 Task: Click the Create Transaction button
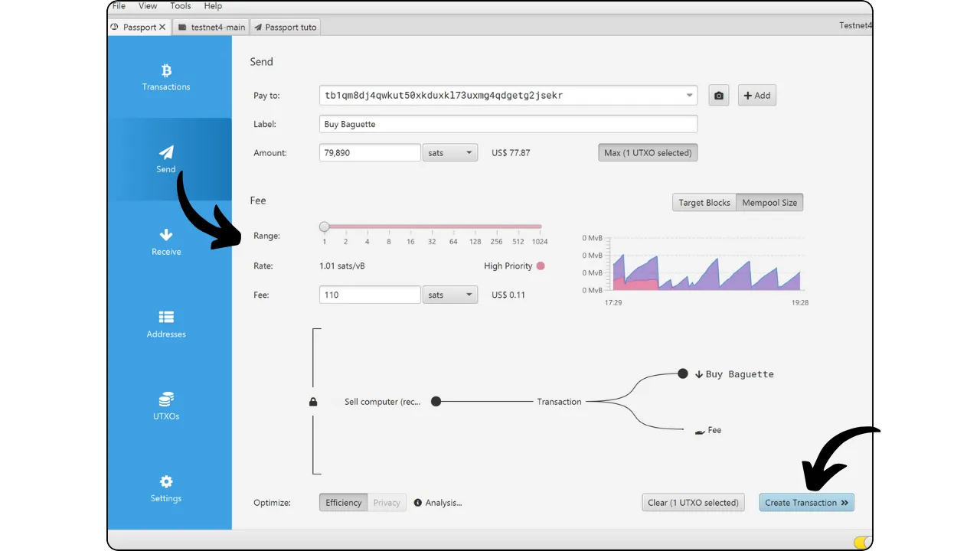coord(806,503)
